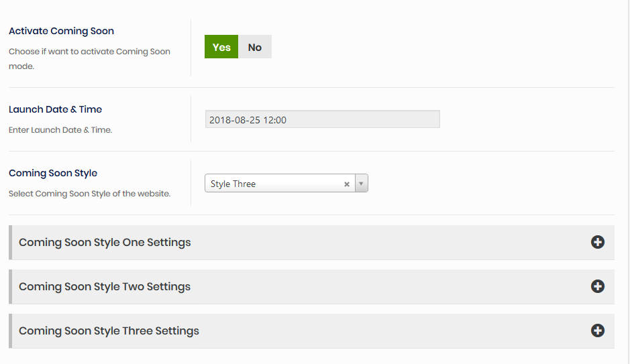
Task: Open Style Three Settings via plus icon
Action: [597, 330]
